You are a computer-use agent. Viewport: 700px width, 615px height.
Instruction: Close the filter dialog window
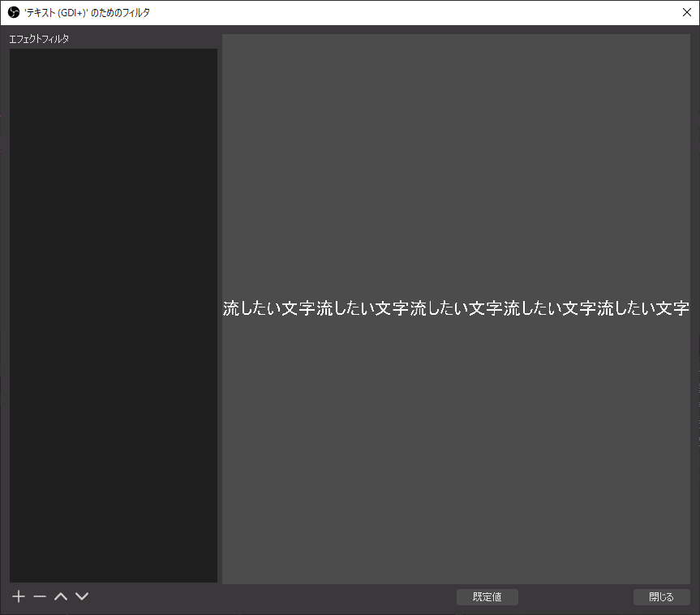point(687,12)
